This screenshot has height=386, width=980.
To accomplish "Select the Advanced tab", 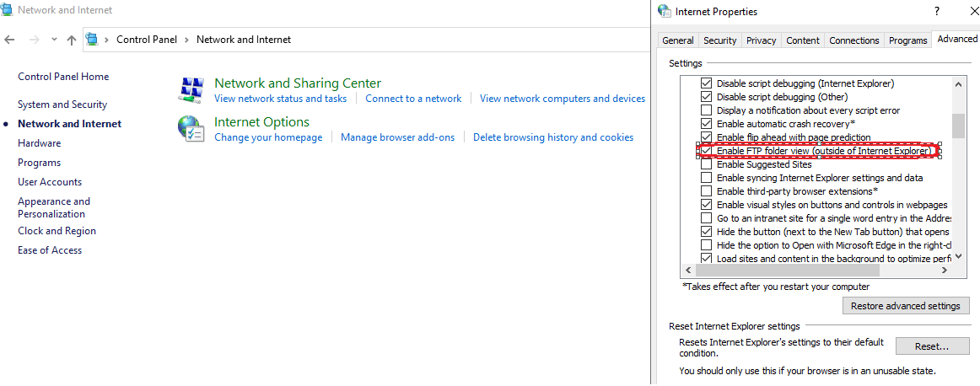I will tap(956, 39).
